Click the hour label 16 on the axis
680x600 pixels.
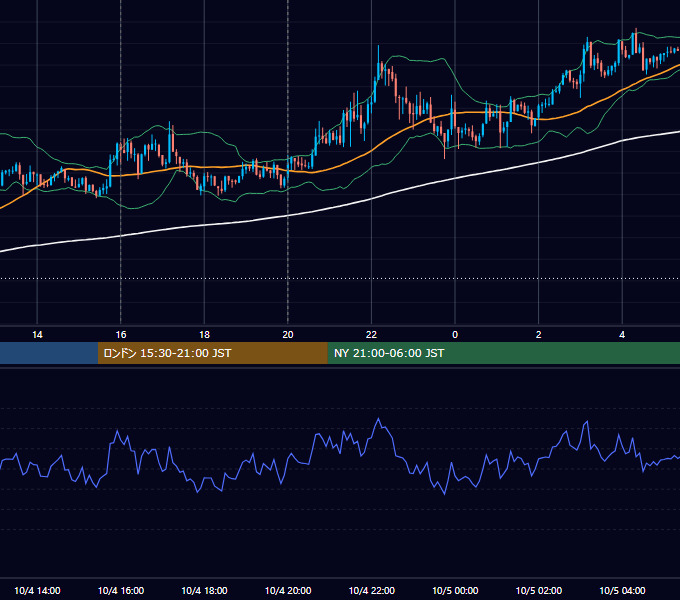coord(121,335)
